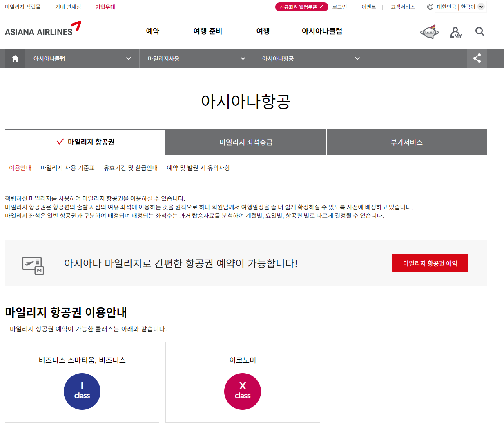Viewport: 504px width, 427px height.
Task: Open the 여행 준비 main menu
Action: (x=207, y=31)
